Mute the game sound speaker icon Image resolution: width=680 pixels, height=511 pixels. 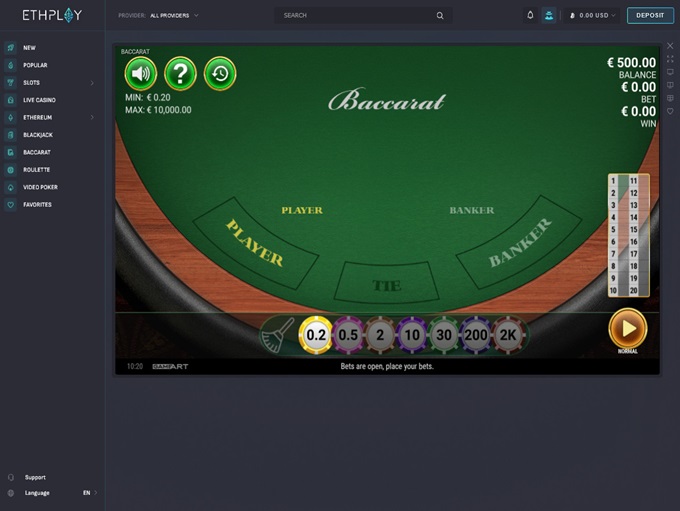[141, 73]
